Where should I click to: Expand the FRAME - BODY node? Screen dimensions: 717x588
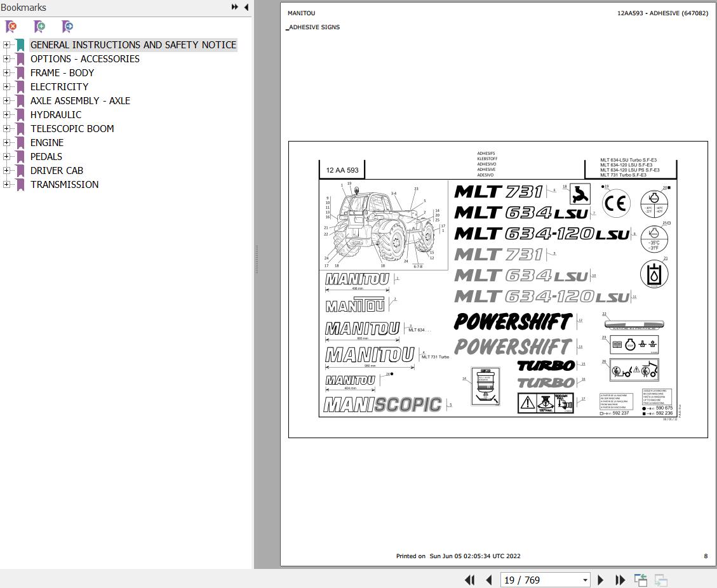click(6, 72)
